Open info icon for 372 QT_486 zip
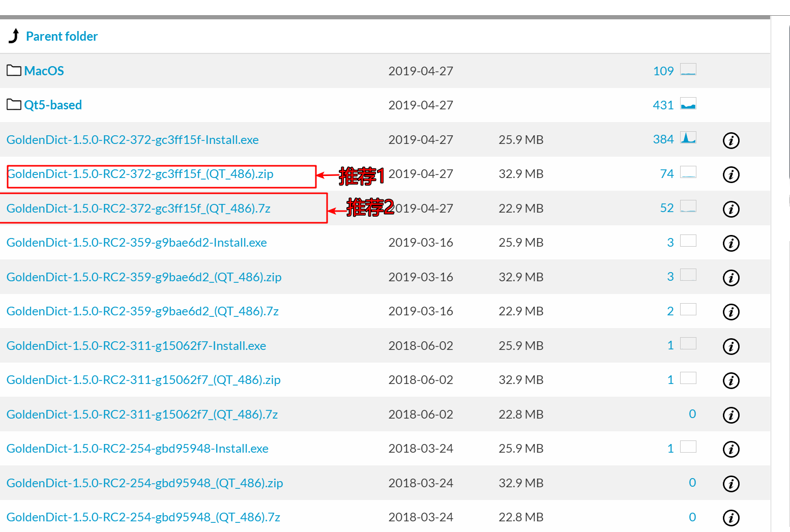Viewport: 790px width, 532px height. (730, 174)
